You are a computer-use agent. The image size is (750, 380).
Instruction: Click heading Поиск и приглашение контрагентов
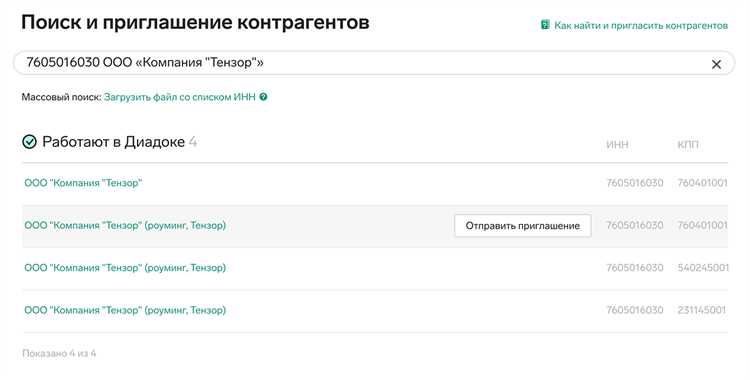tap(195, 22)
